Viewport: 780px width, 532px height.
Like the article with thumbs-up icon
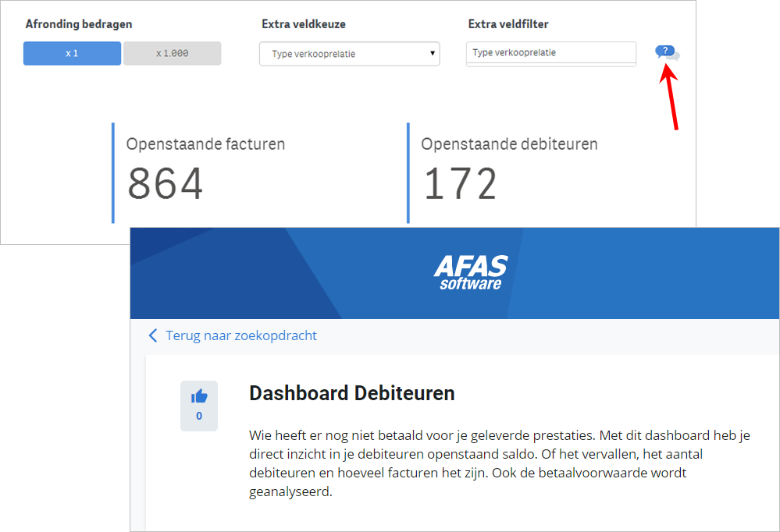click(199, 396)
